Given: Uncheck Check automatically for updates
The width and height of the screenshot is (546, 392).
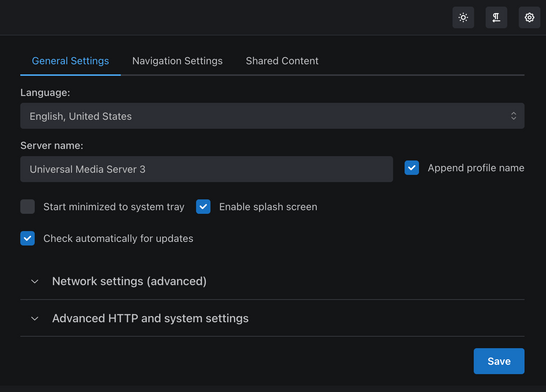Looking at the screenshot, I should 28,238.
